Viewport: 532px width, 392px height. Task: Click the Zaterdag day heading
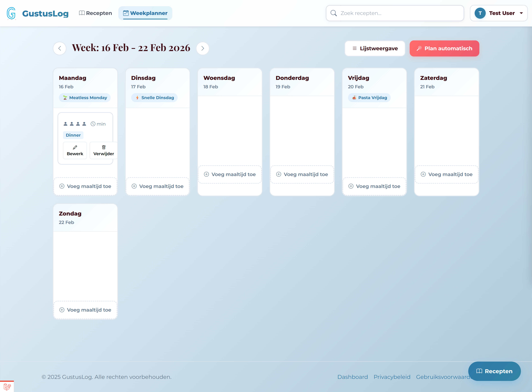click(x=433, y=78)
